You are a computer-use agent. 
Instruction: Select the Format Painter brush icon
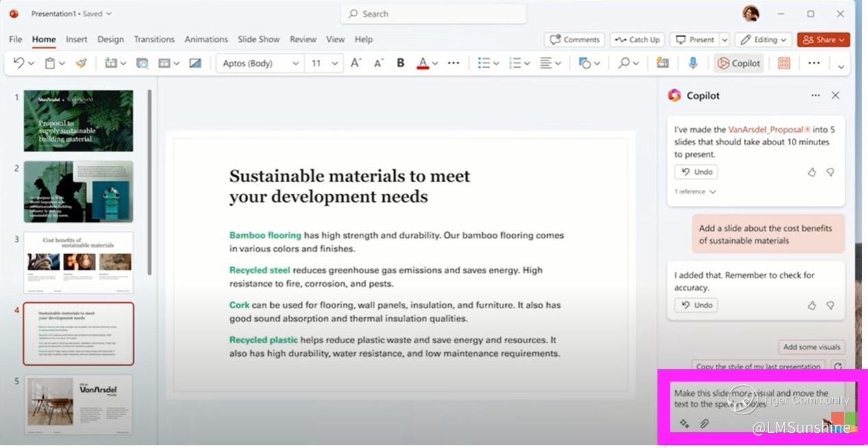coord(82,63)
